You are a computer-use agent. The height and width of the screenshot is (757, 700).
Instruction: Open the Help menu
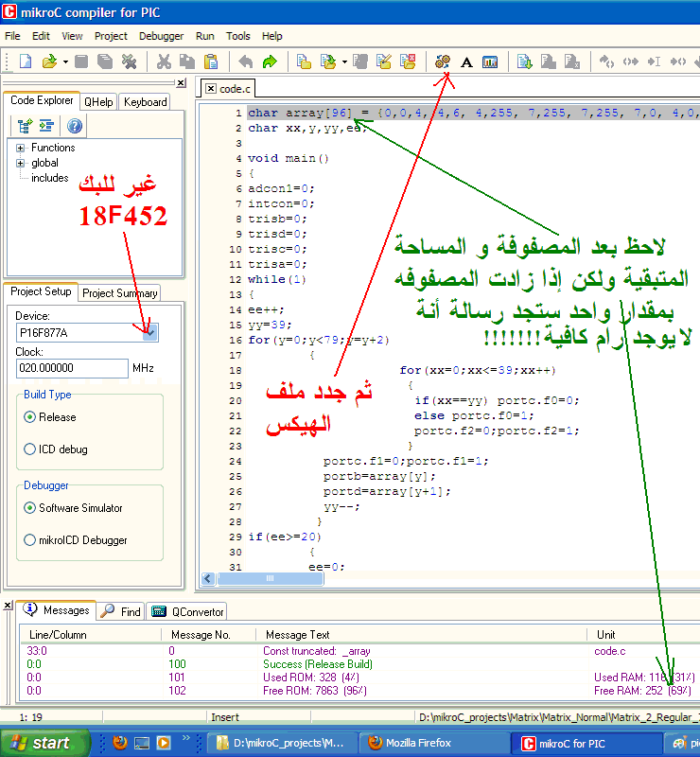coord(272,36)
